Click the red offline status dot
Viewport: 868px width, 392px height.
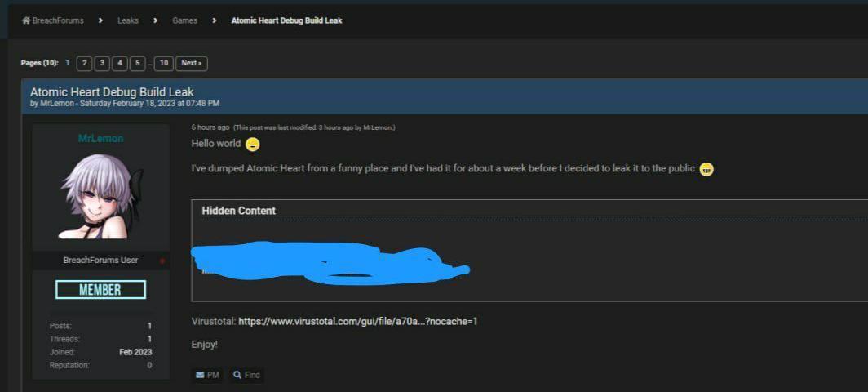[162, 261]
